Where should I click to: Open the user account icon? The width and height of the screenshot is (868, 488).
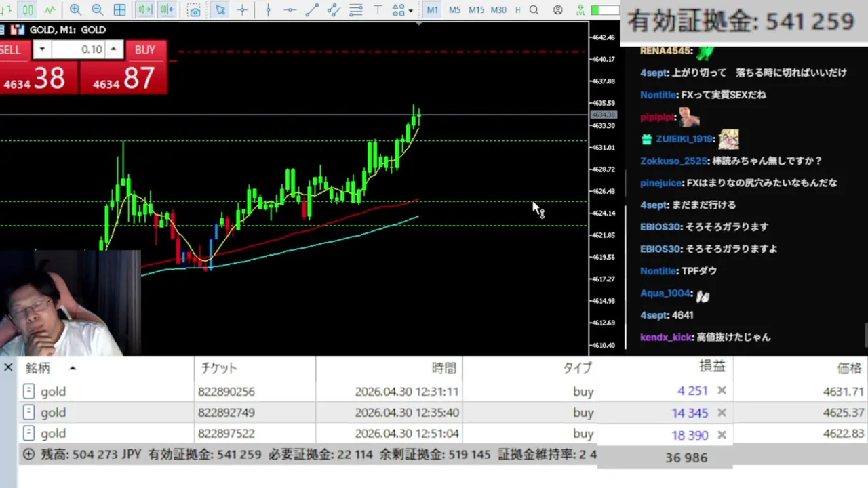point(557,10)
